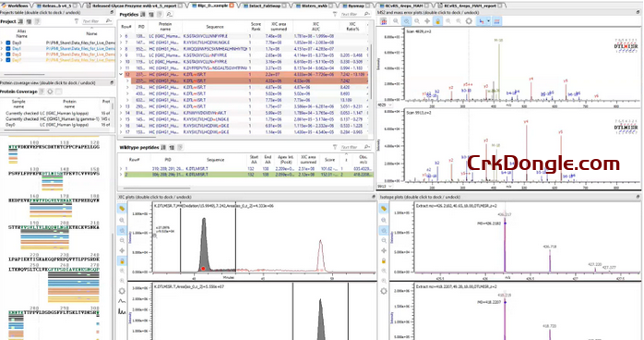This screenshot has width=644, height=340.
Task: Click the pan crosshair icon in MS2 toolbar
Action: point(427,21)
